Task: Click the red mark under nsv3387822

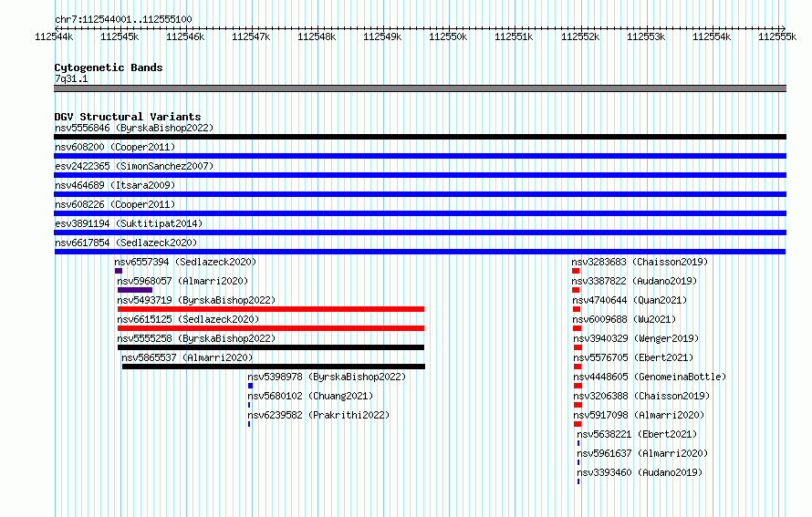Action: [x=576, y=290]
